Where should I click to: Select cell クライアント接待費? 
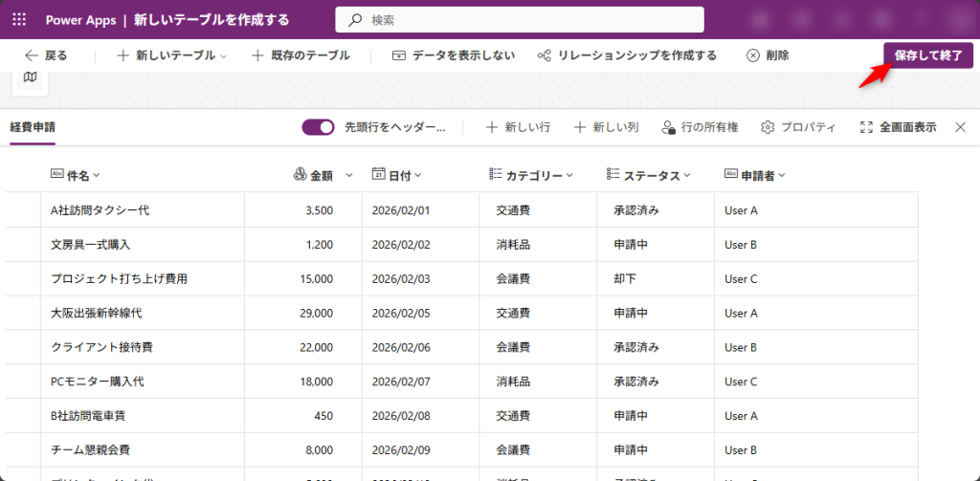click(143, 347)
